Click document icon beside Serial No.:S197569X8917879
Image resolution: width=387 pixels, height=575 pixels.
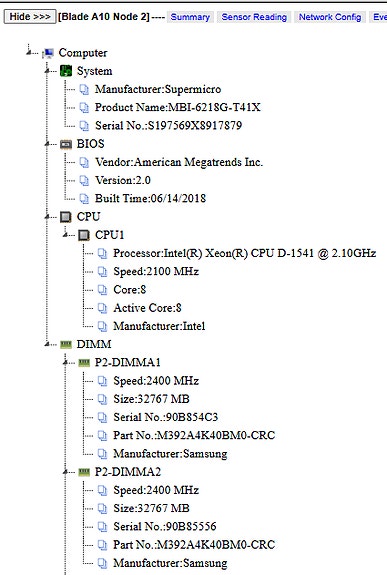(84, 126)
